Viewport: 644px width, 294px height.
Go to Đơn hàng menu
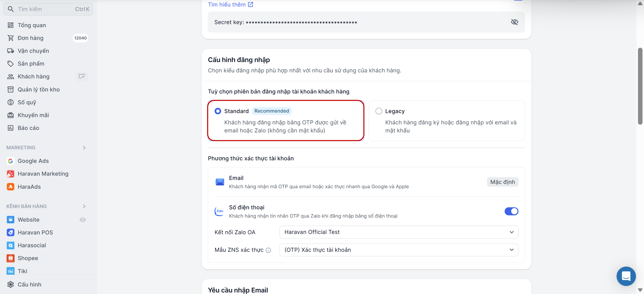click(x=30, y=38)
